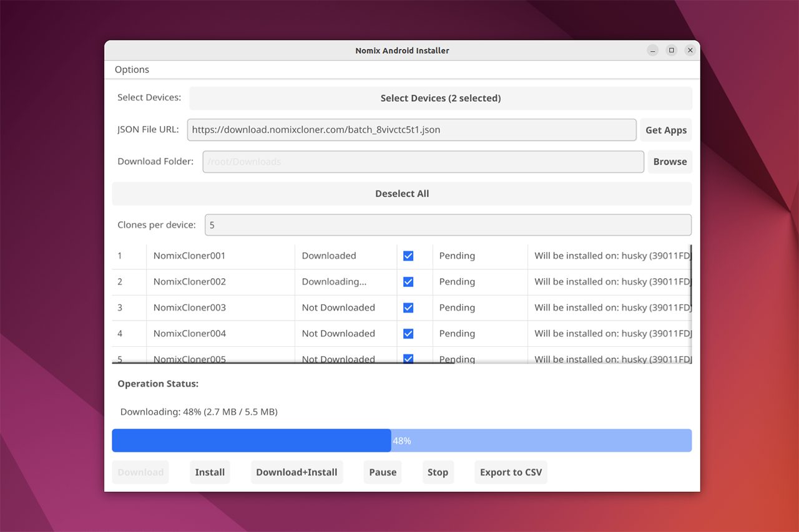The width and height of the screenshot is (799, 532).
Task: Toggle the NomixCloner003 checkbox
Action: point(408,307)
